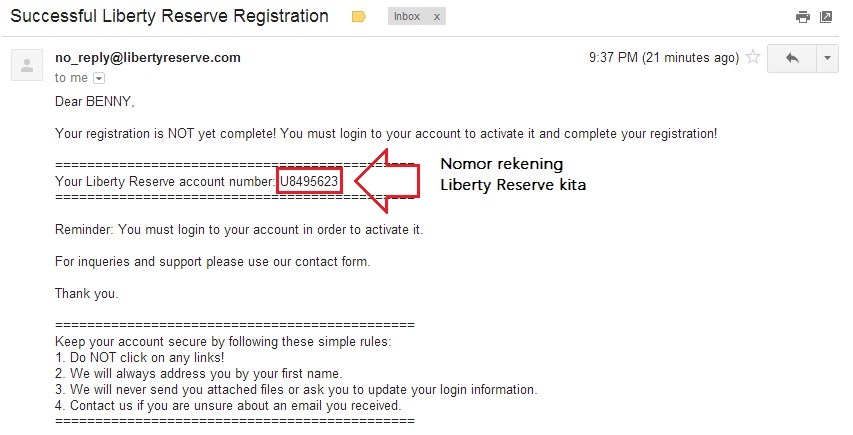Viewport: 853px width, 435px height.
Task: Click the 'Nomor rekening' annotation text
Action: (x=502, y=164)
